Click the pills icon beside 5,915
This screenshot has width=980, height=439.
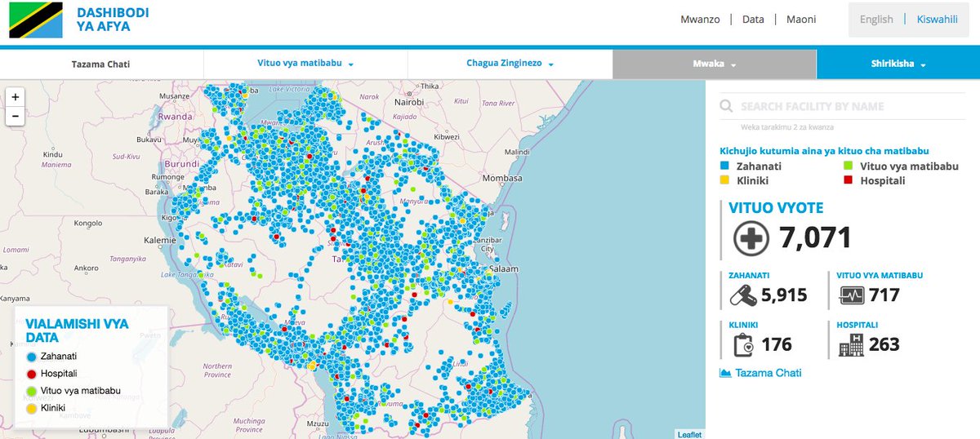click(744, 295)
